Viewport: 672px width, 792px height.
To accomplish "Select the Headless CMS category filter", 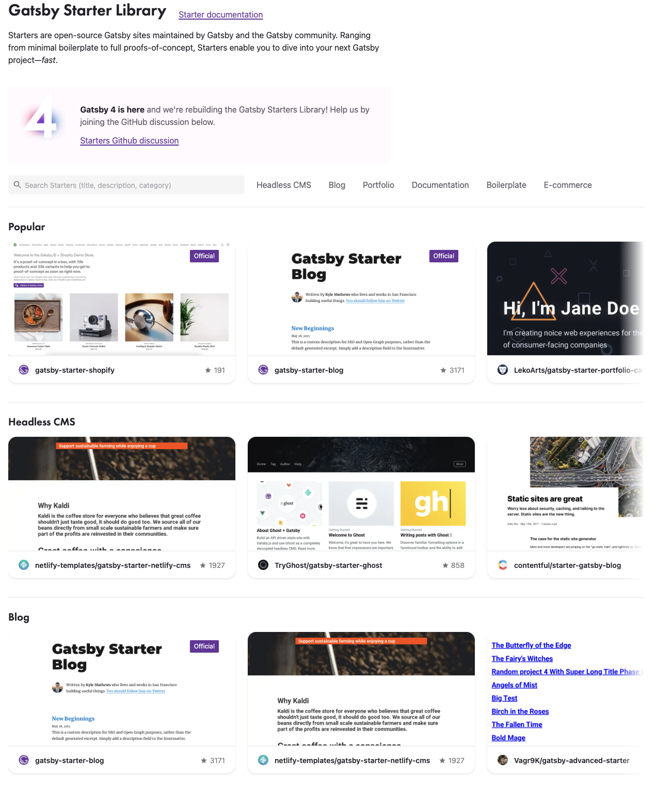I will (x=283, y=185).
